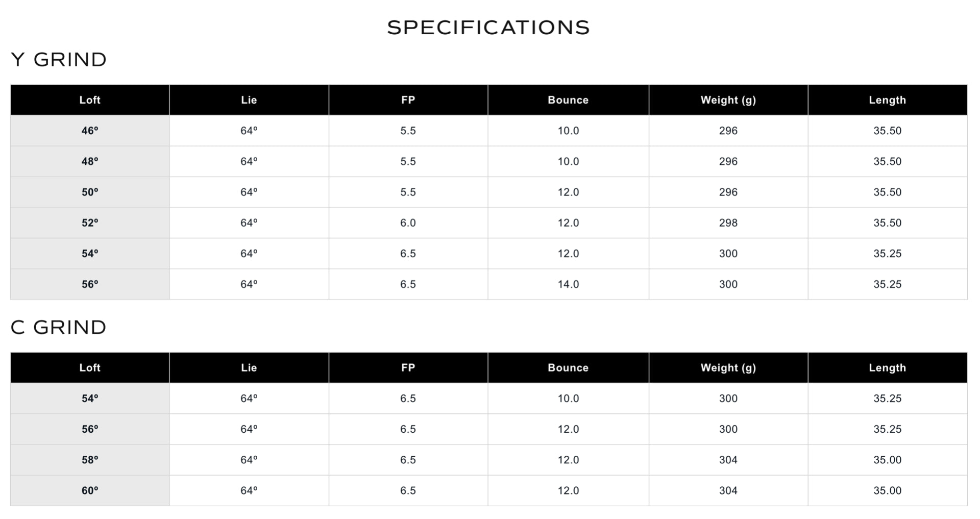Click the Length header in C Grind table
Viewport: 980px width, 519px height.
point(887,368)
